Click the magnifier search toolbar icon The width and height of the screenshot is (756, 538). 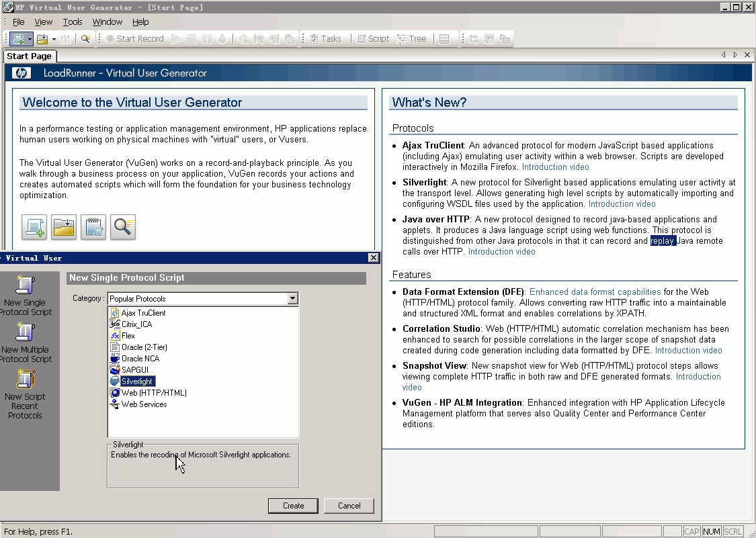(85, 39)
